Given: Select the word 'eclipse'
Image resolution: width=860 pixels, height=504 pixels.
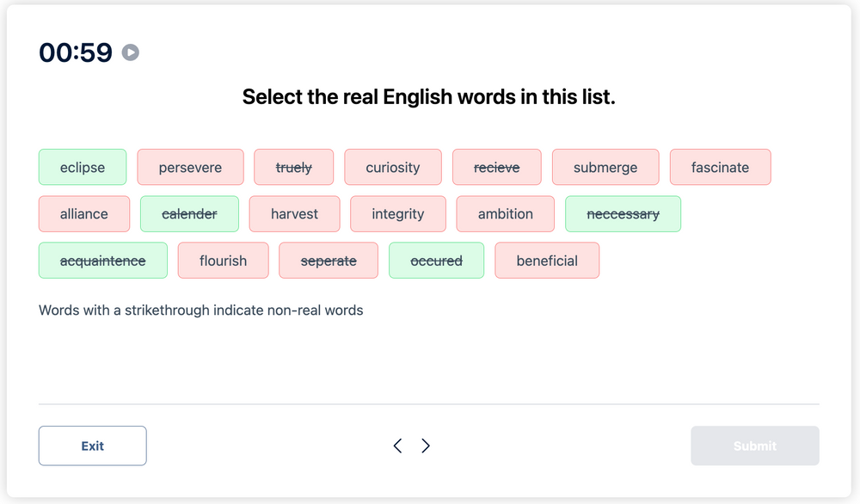Looking at the screenshot, I should pyautogui.click(x=82, y=167).
